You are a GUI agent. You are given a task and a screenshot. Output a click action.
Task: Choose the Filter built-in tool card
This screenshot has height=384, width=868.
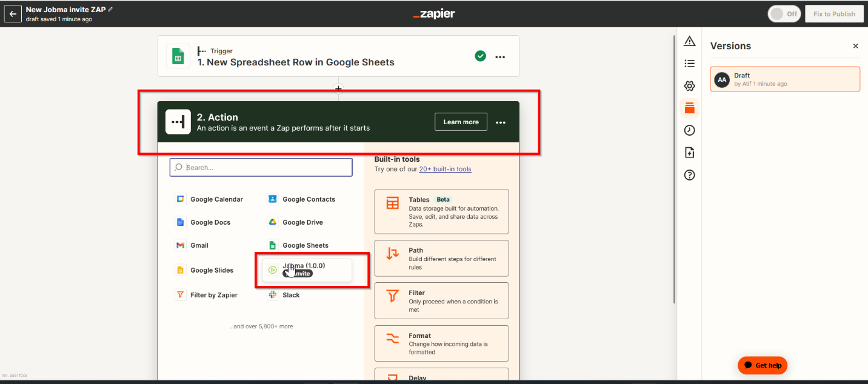(441, 301)
